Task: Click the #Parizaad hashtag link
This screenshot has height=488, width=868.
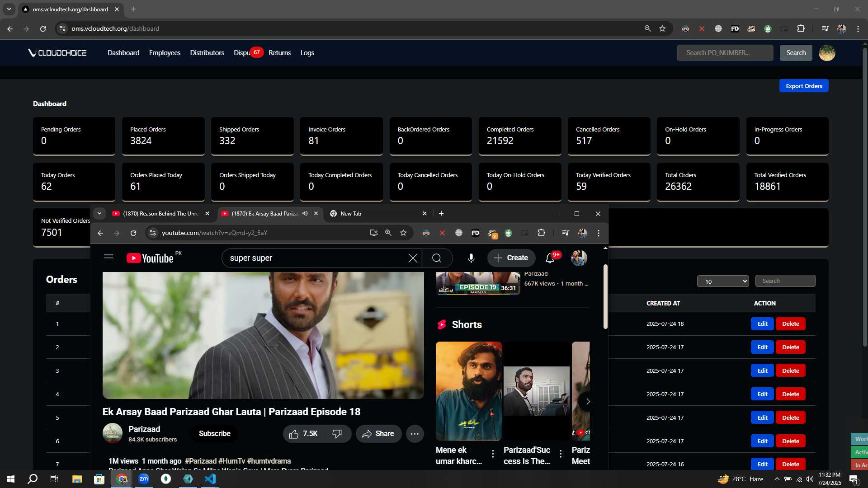Action: pyautogui.click(x=201, y=461)
